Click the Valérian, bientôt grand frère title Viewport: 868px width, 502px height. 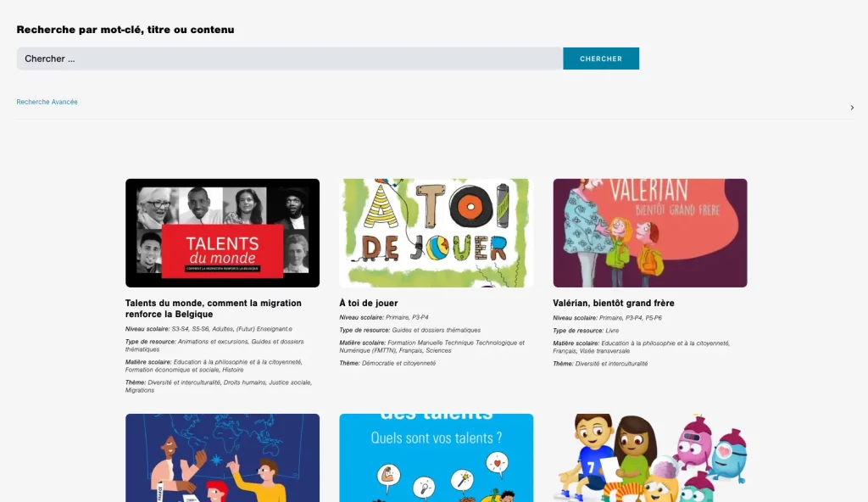[x=614, y=303]
